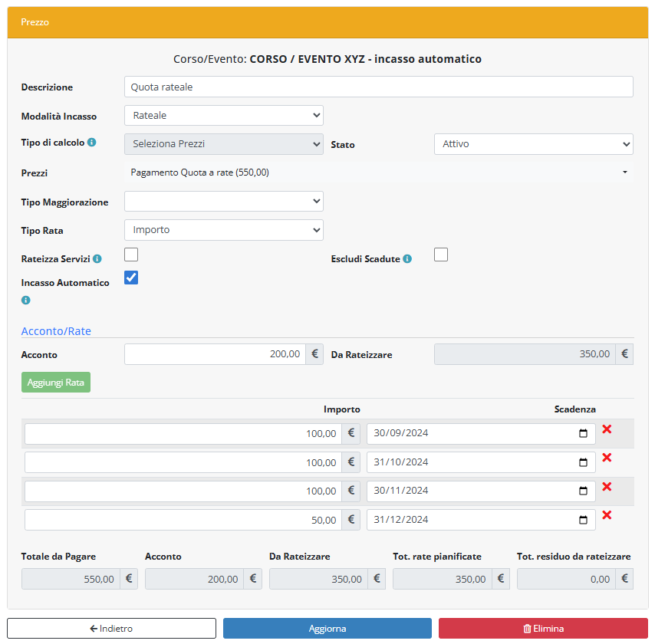The height and width of the screenshot is (644, 655).
Task: Tick the Escludi Scadute checkbox
Action: (441, 255)
